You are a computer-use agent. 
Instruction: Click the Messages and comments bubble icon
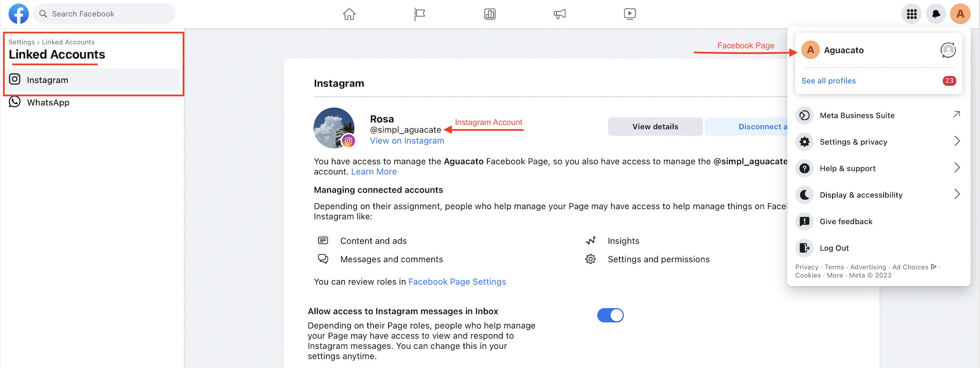coord(323,259)
